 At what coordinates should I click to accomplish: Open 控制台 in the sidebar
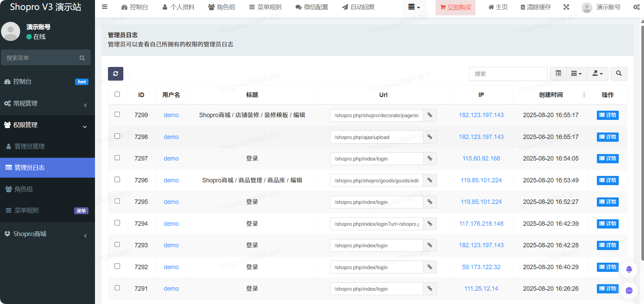pyautogui.click(x=47, y=82)
